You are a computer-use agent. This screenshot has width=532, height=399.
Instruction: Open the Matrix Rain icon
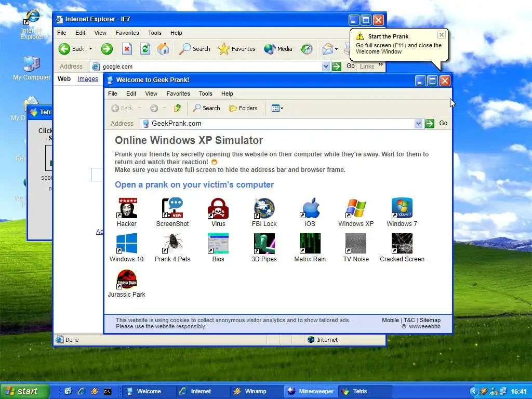pos(310,247)
